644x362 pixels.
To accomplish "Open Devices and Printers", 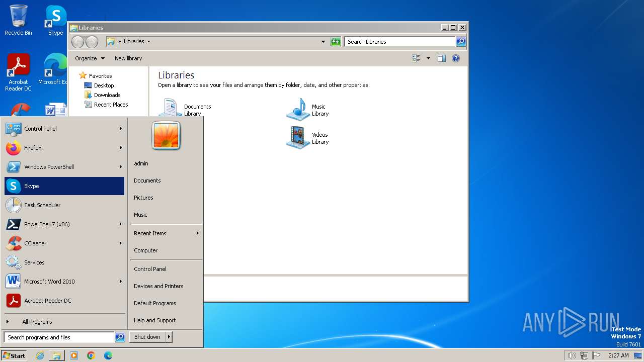I will click(158, 286).
